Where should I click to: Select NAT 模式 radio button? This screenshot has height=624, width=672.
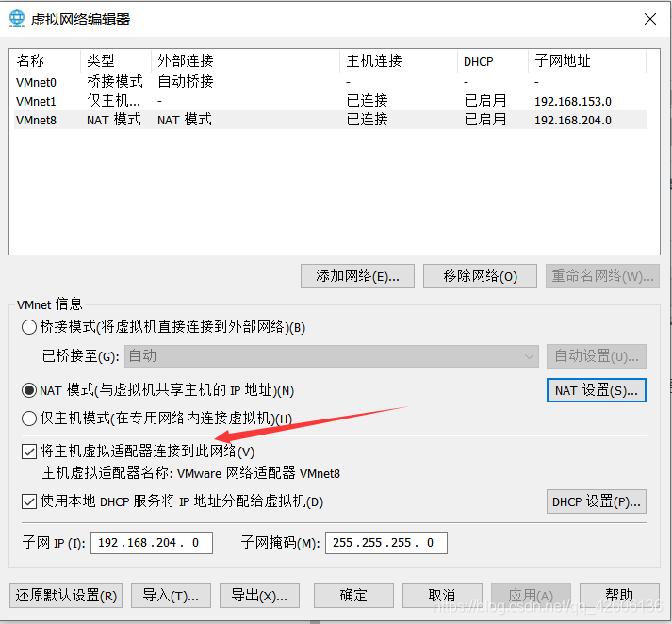point(29,390)
